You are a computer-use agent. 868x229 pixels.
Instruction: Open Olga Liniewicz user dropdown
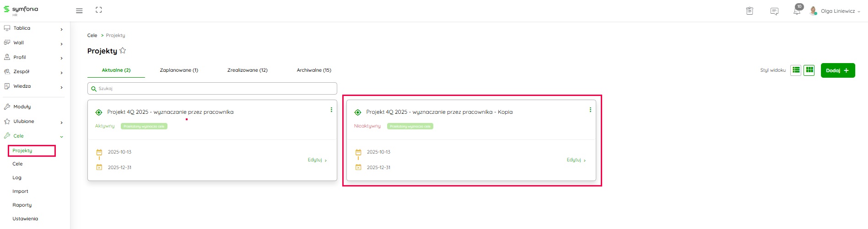coord(837,11)
